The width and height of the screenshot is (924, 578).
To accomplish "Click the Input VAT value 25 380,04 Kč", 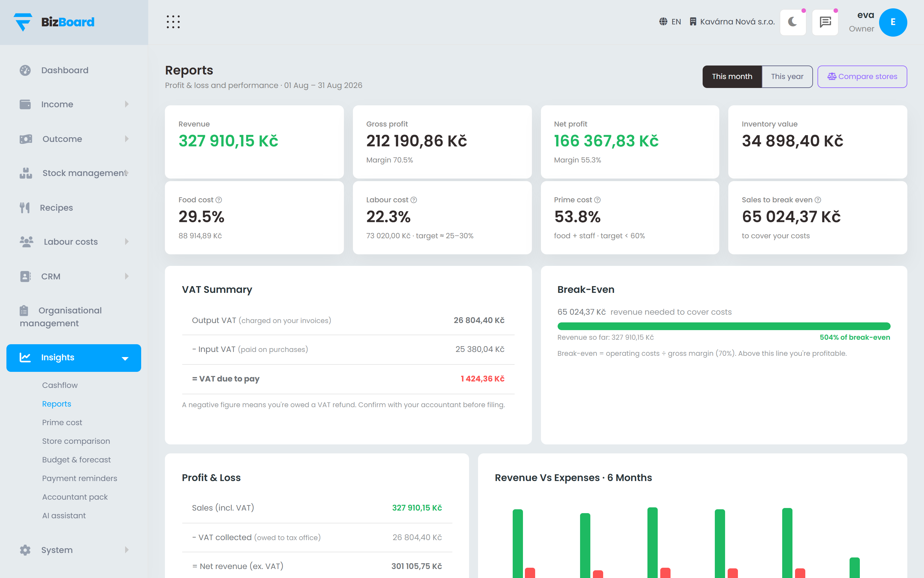I will tap(480, 349).
